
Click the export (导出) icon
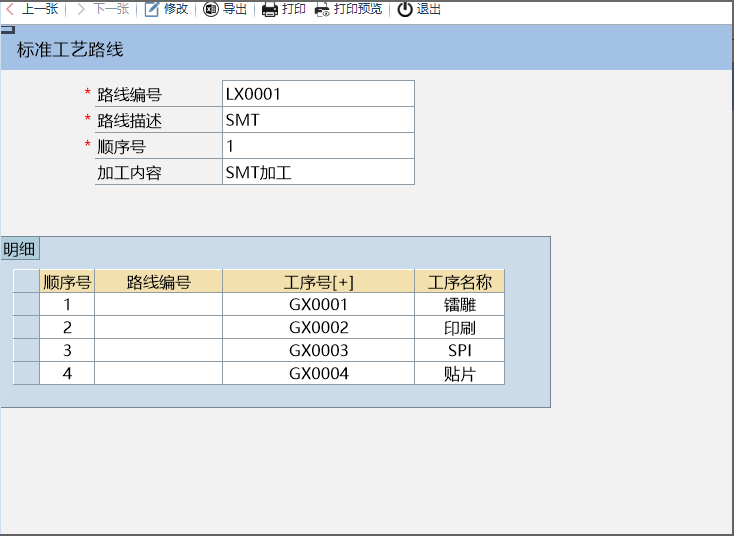210,9
